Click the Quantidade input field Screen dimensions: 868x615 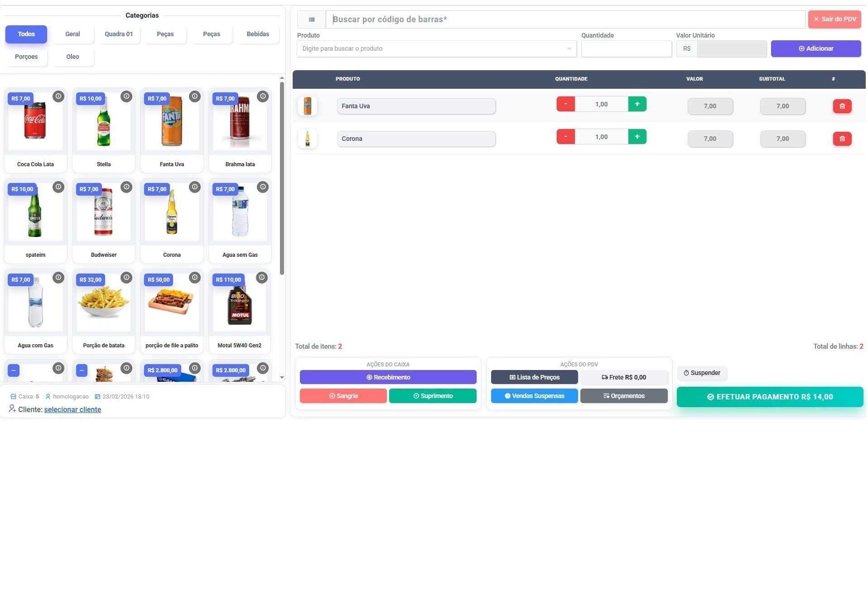(626, 49)
